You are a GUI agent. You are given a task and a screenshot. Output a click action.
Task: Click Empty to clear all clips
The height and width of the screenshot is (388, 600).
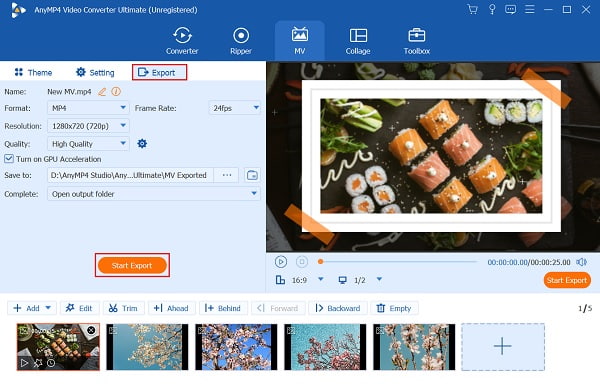(394, 308)
